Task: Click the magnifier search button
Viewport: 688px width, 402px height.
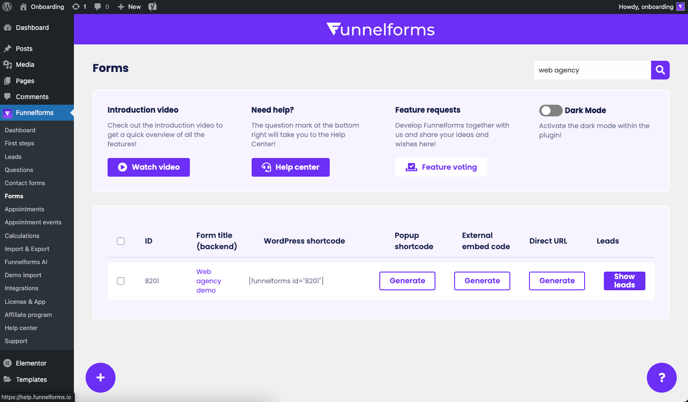Action: [660, 70]
